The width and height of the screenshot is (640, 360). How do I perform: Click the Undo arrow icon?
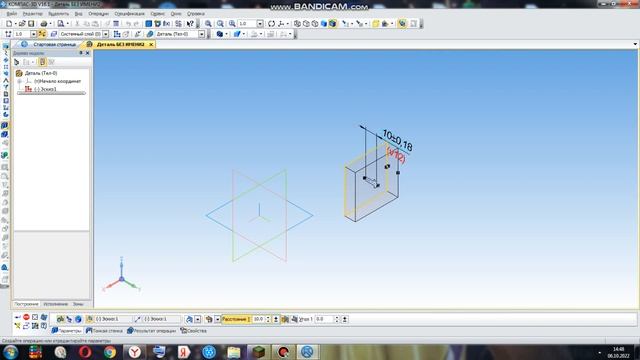coord(128,24)
